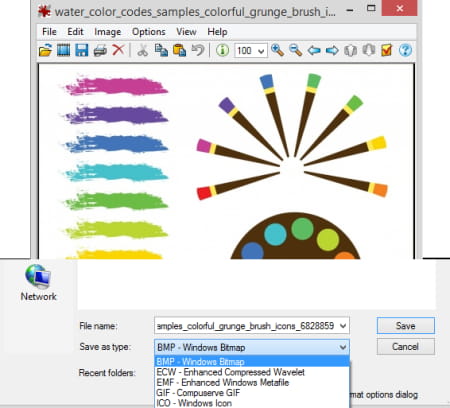Image resolution: width=450 pixels, height=408 pixels.
Task: Cut the selection with the scissors icon
Action: [x=143, y=51]
